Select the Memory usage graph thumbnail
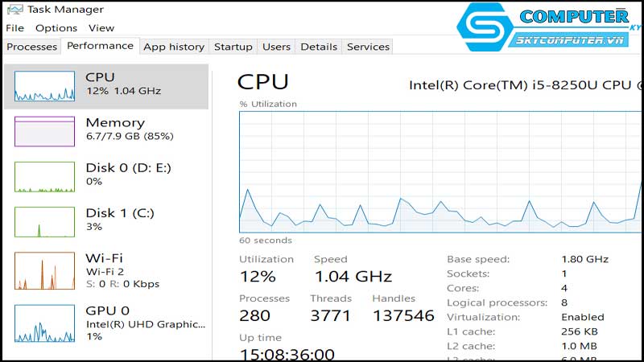The width and height of the screenshot is (644, 362). tap(45, 131)
